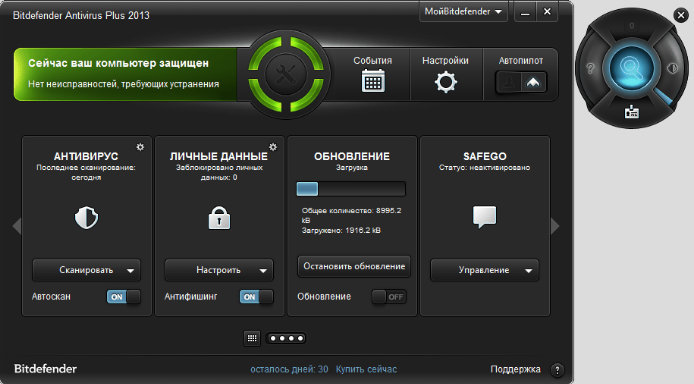Click the widget's right shield segment

(x=673, y=69)
